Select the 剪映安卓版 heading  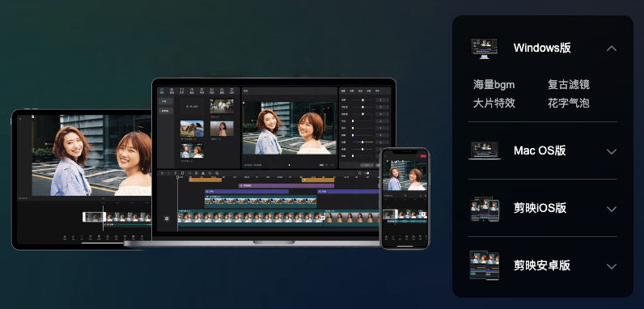click(542, 265)
